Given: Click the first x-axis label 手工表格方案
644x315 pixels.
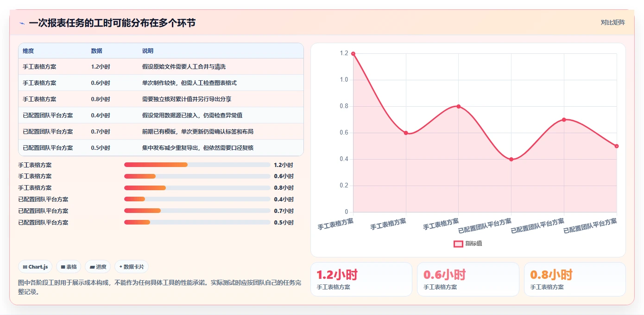Looking at the screenshot, I should pos(335,224).
